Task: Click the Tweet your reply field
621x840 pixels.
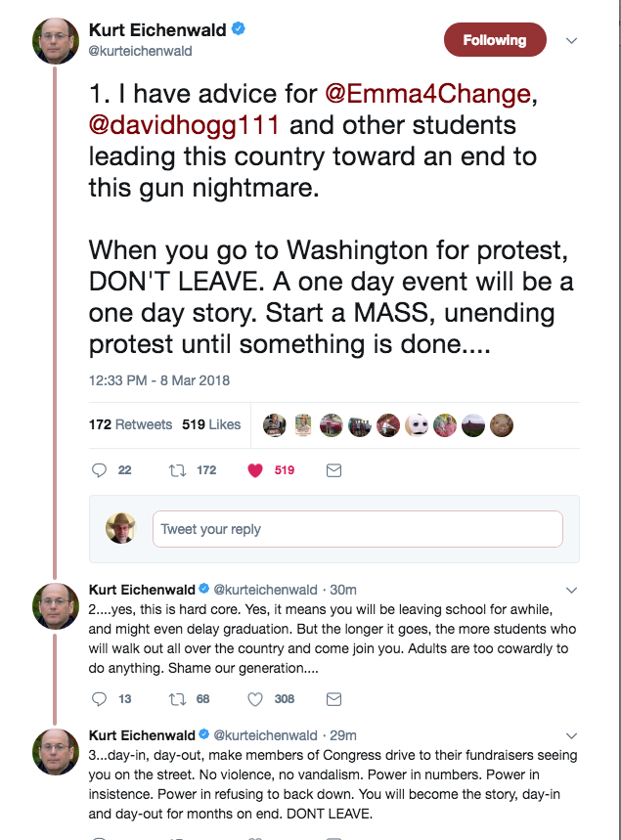Action: tap(357, 529)
